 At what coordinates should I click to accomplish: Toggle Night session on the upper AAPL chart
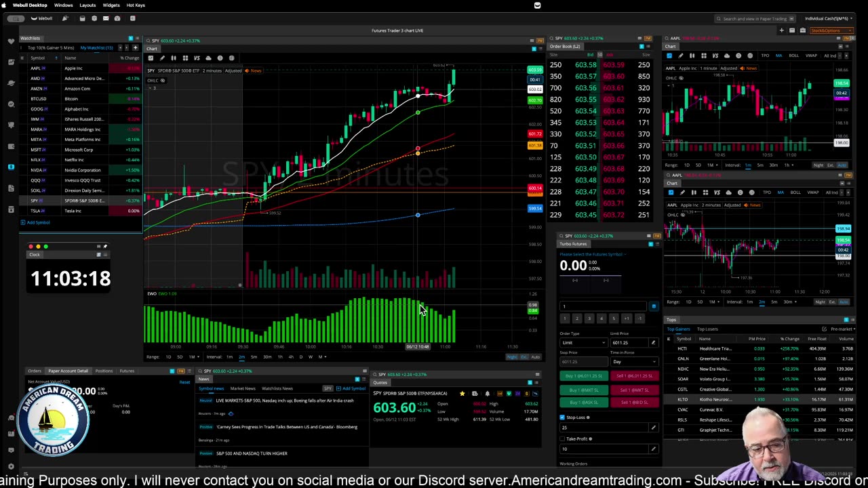(x=818, y=165)
